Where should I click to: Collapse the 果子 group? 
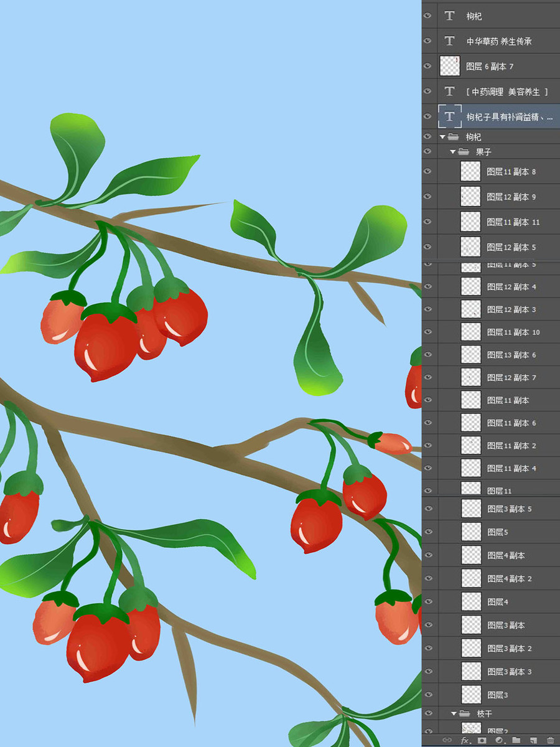click(453, 151)
